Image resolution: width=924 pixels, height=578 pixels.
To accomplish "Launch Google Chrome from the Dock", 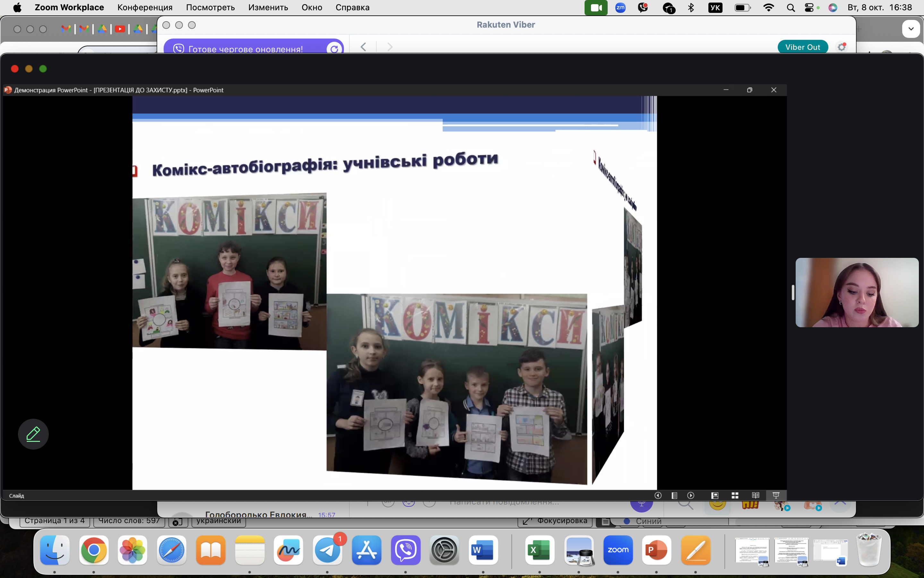I will pyautogui.click(x=94, y=550).
